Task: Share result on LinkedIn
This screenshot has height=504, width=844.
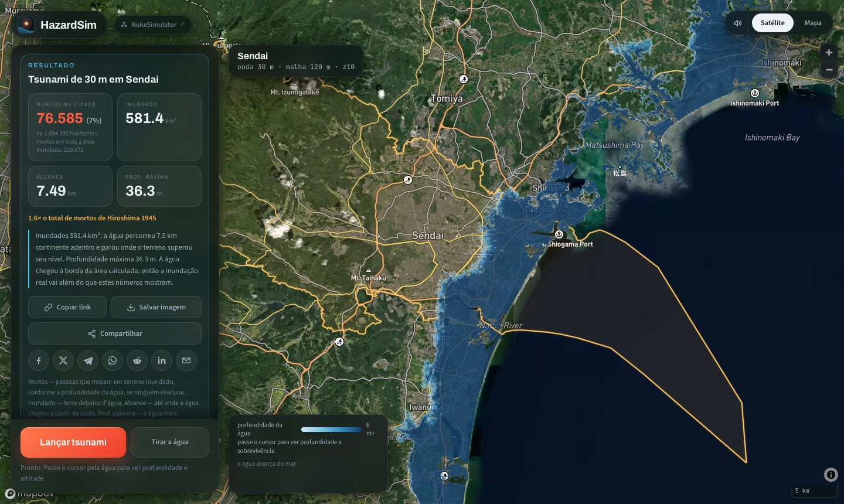Action: (x=162, y=360)
